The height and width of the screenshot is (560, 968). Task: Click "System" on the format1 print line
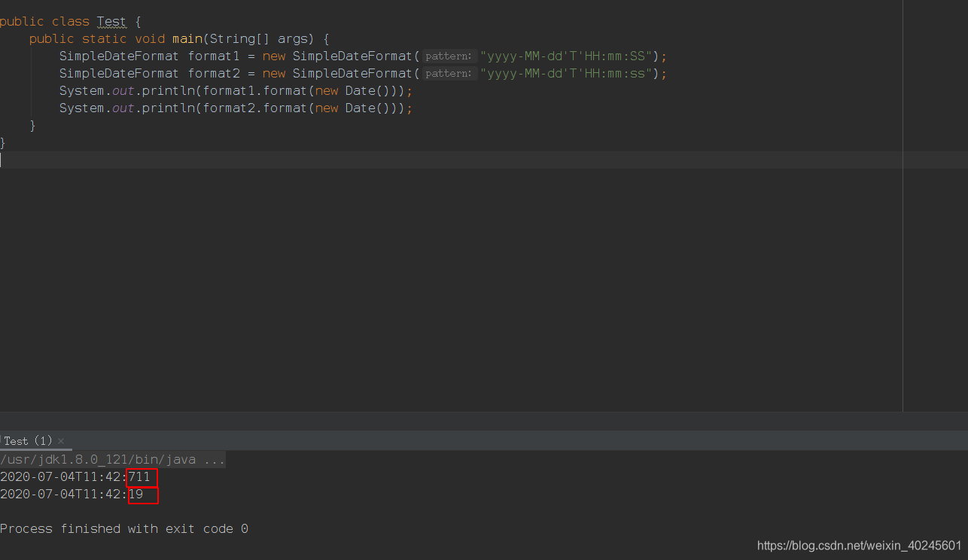point(82,91)
